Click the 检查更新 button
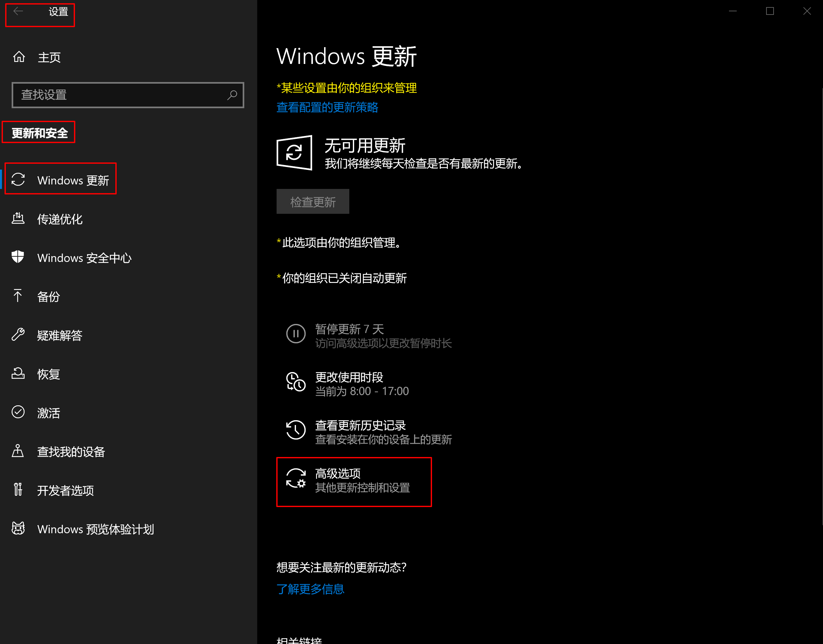Image resolution: width=823 pixels, height=644 pixels. 313,201
